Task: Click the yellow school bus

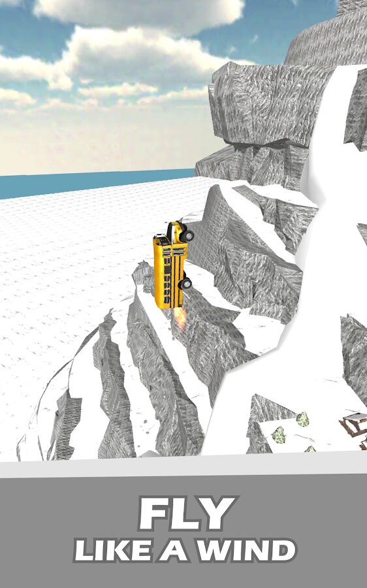Action: [x=170, y=265]
